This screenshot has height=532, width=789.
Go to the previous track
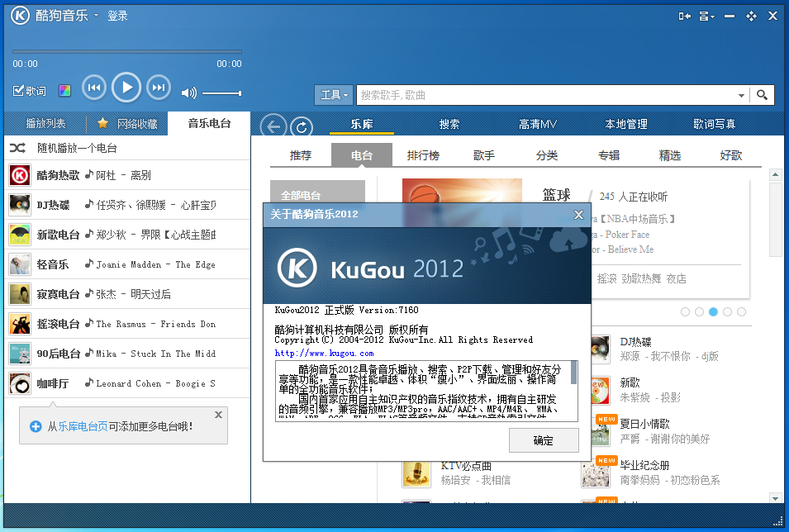pos(94,88)
